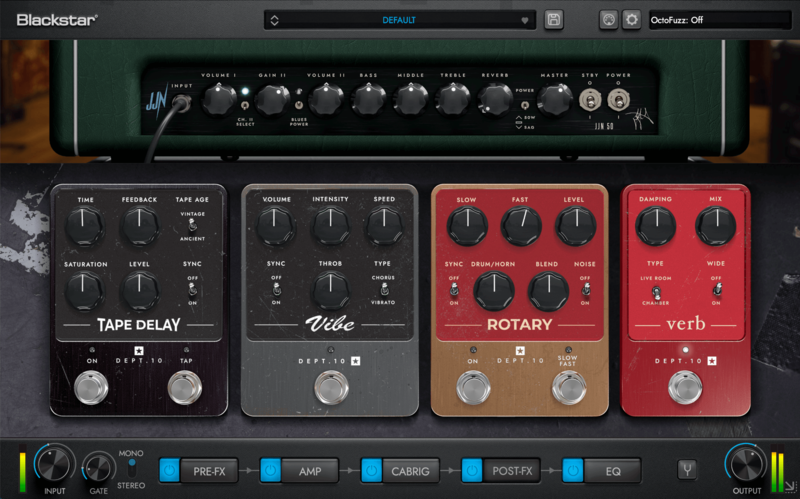
Task: Click the Tape Delay SATURATION knob
Action: pos(84,291)
